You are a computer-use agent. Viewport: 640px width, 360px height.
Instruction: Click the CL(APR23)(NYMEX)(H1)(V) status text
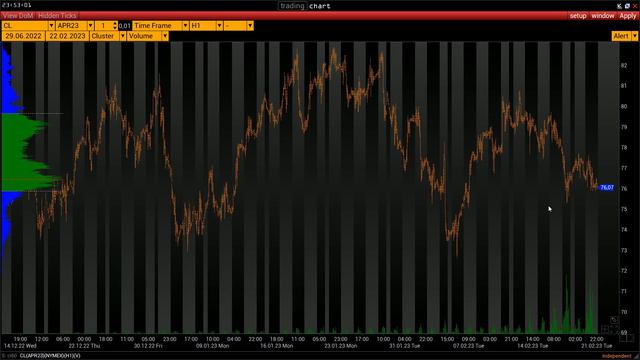(50, 356)
